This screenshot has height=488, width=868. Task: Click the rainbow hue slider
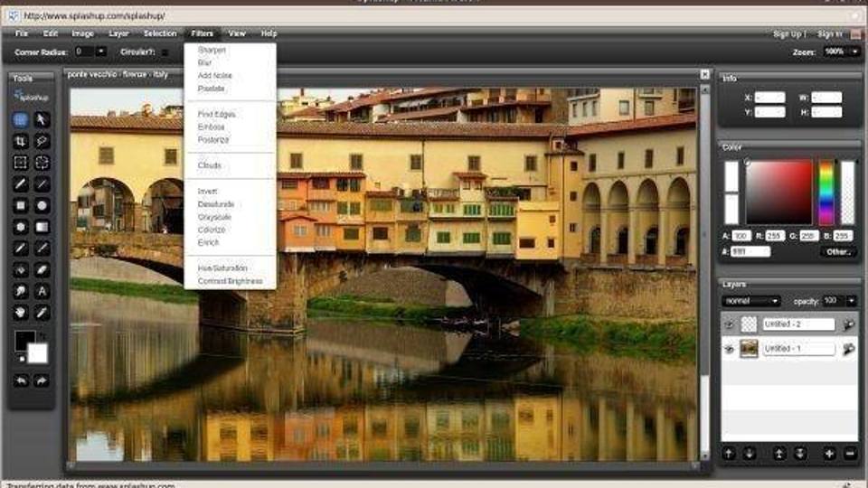[x=826, y=192]
